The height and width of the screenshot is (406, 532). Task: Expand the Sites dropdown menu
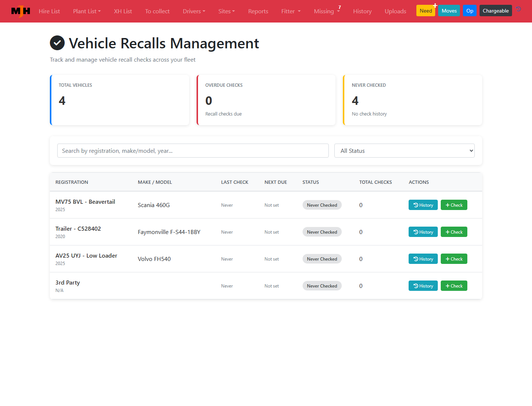pyautogui.click(x=226, y=11)
